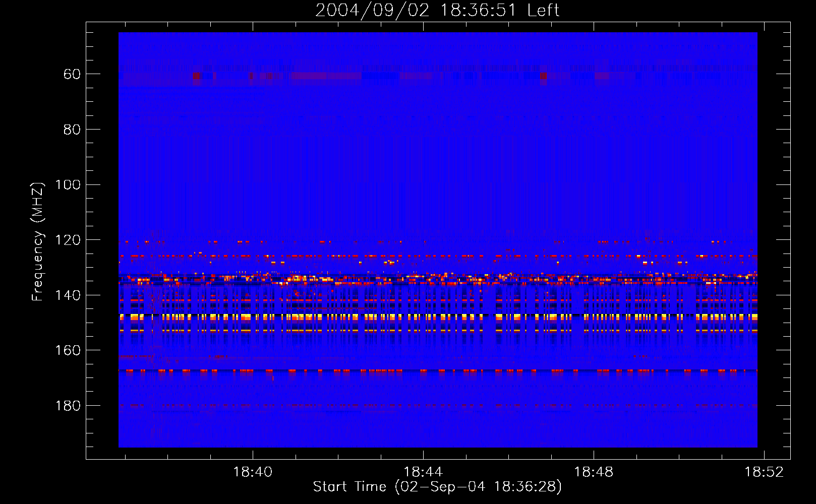Select the 18:44 time tick label
This screenshot has height=504, width=816.
(x=423, y=472)
